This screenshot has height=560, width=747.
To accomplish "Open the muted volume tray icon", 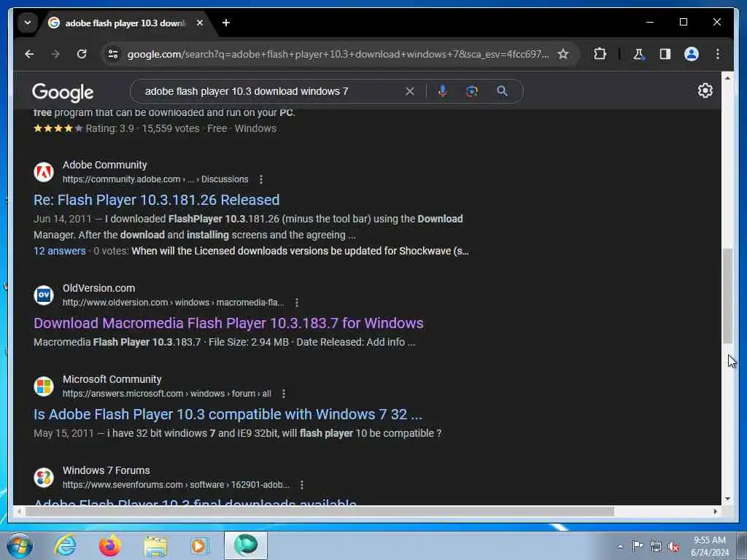I will click(x=673, y=546).
